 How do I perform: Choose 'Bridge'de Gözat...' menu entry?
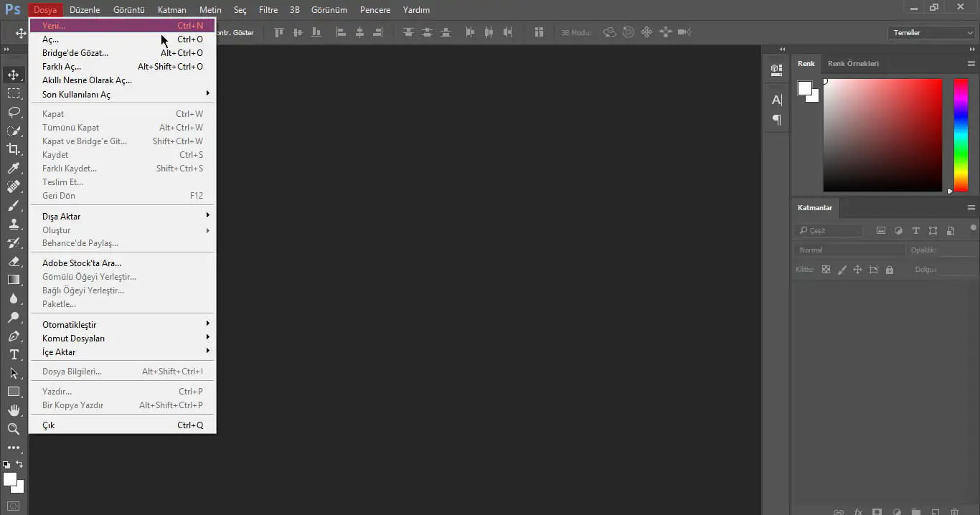(x=122, y=52)
